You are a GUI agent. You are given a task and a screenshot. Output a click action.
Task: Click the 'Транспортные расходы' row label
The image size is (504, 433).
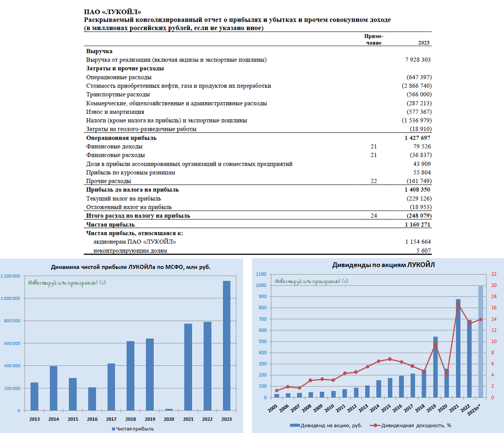tap(118, 94)
